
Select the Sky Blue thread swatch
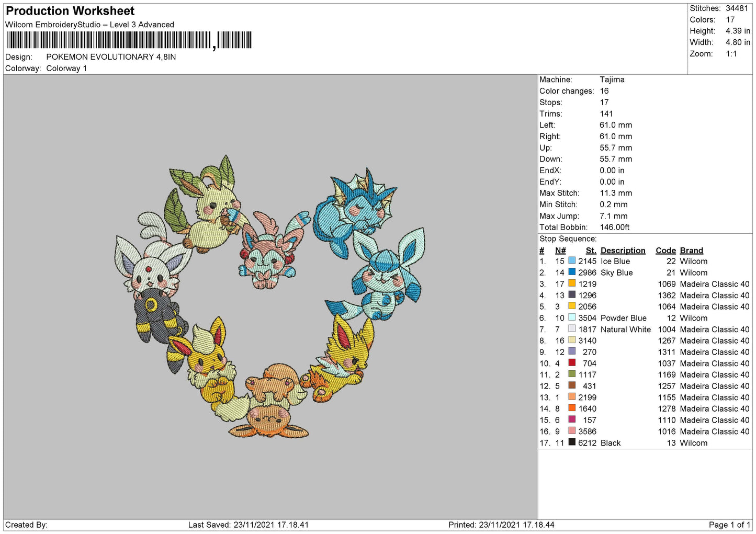pyautogui.click(x=572, y=272)
